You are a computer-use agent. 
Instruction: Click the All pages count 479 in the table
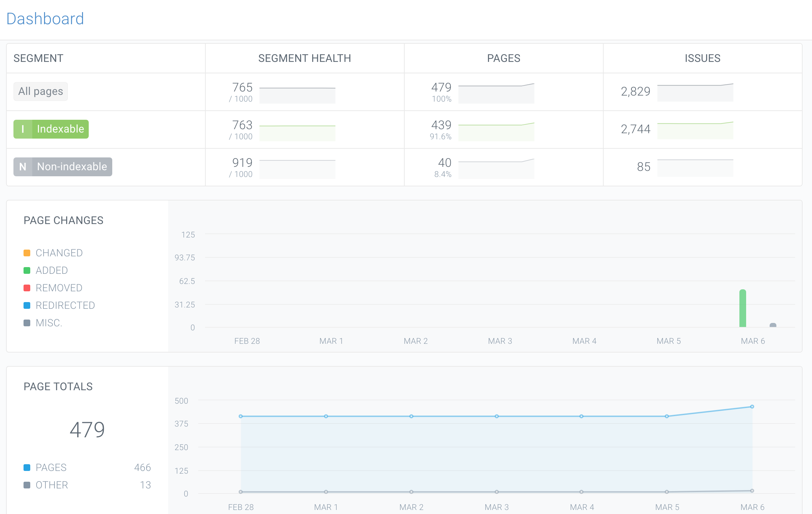coord(441,87)
